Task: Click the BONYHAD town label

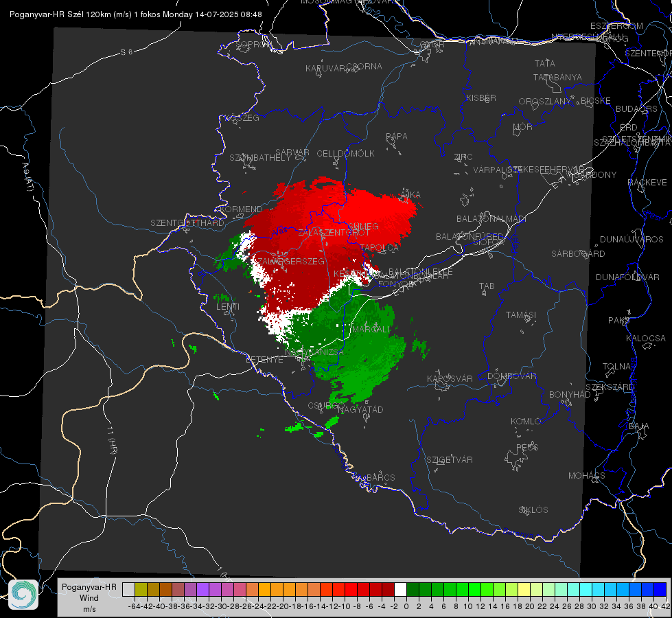Action: [570, 395]
